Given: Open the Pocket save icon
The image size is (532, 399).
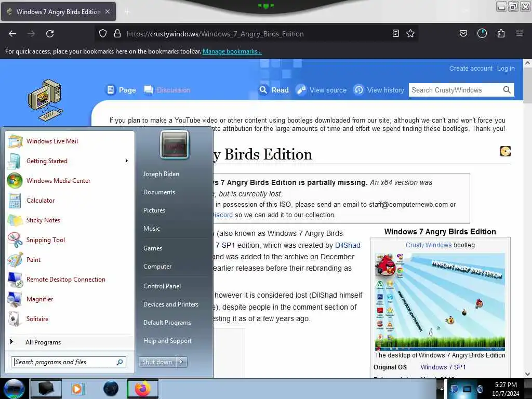Looking at the screenshot, I should (x=463, y=33).
